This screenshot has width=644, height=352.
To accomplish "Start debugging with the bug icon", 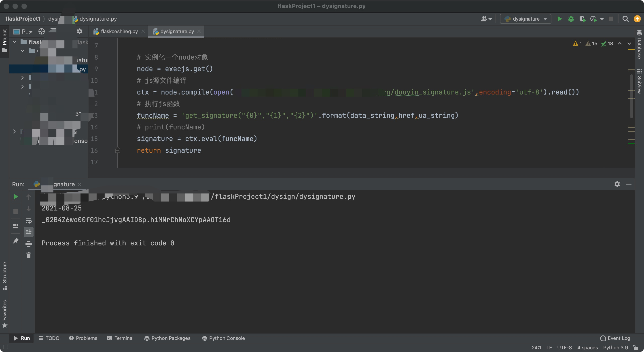I will tap(571, 19).
